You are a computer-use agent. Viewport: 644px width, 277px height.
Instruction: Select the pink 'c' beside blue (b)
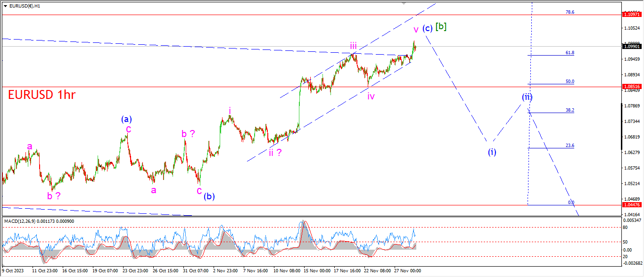pyautogui.click(x=199, y=190)
